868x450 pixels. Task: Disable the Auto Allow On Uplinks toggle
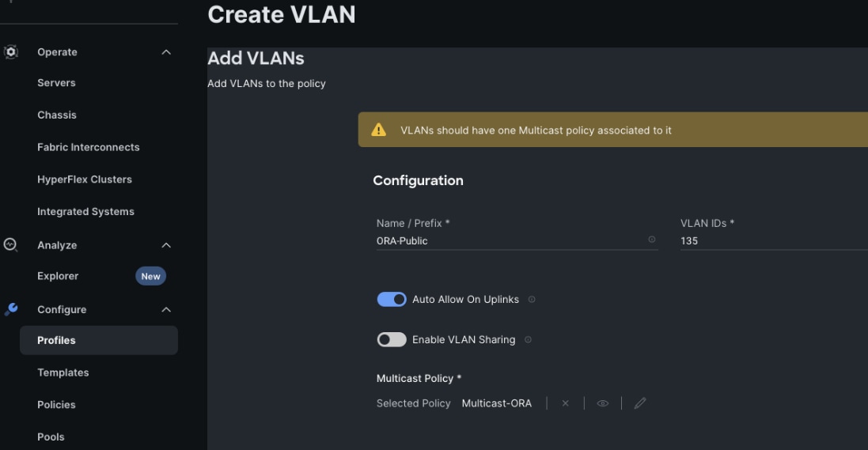point(392,300)
